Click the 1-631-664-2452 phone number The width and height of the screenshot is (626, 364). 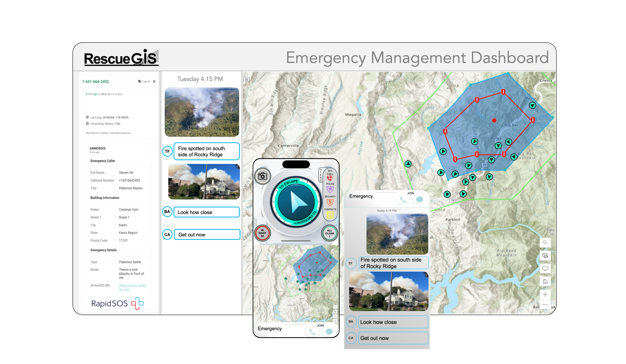(95, 81)
